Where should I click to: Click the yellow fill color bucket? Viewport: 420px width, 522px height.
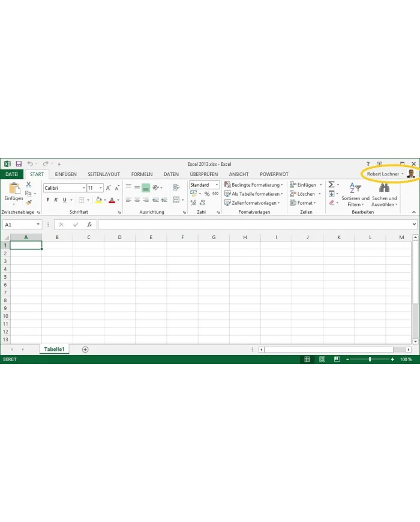(x=98, y=200)
